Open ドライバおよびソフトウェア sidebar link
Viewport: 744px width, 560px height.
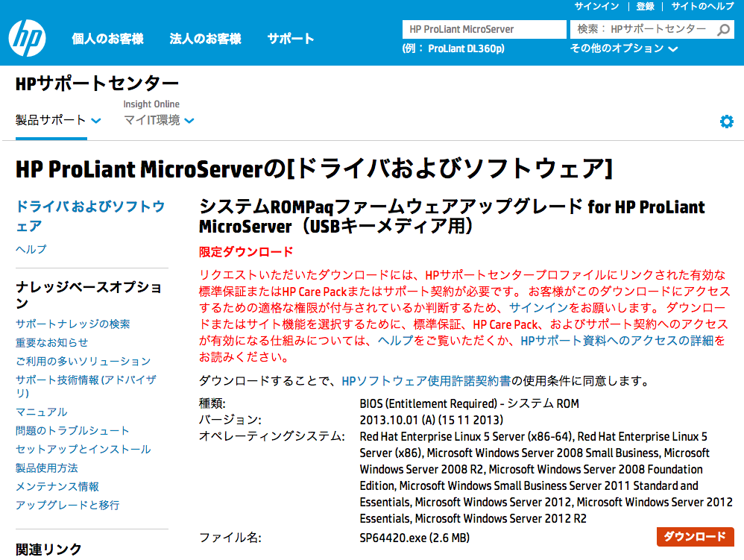89,215
